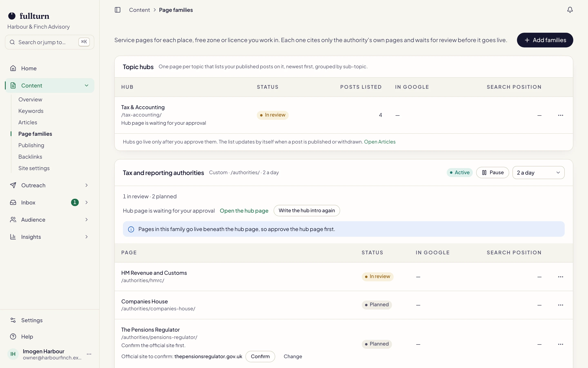Click the Open the hub page link
588x368 pixels.
244,211
